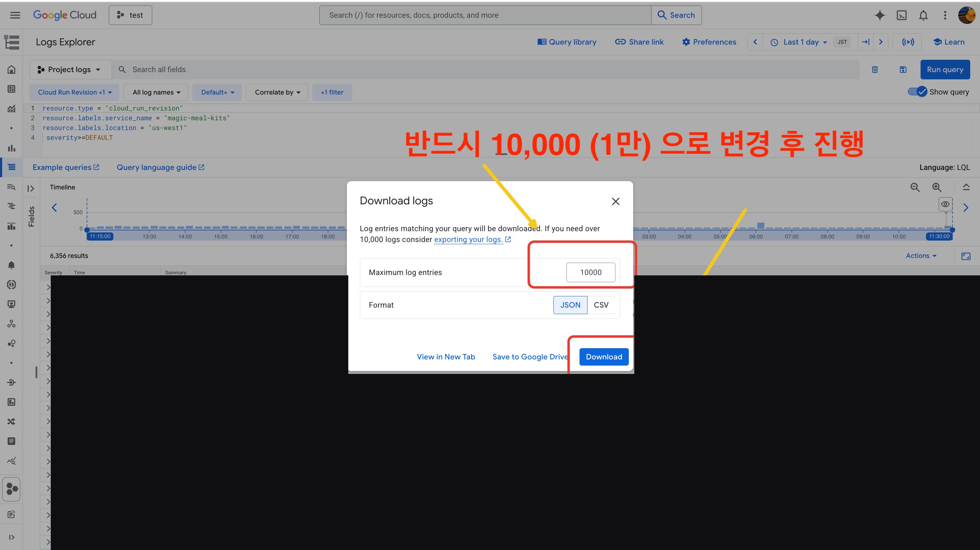Click View in New Tab
980x550 pixels.
446,357
